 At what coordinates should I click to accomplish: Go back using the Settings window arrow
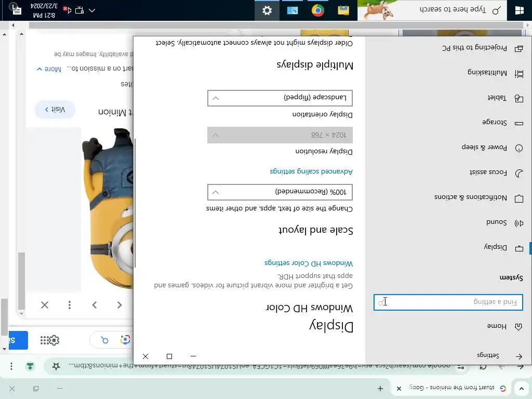[519, 356]
